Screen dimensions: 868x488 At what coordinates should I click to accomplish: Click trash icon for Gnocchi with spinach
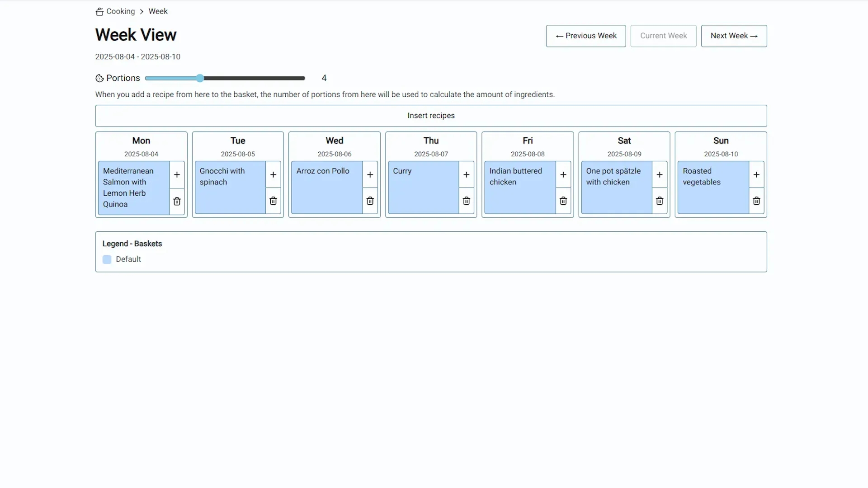[273, 201]
